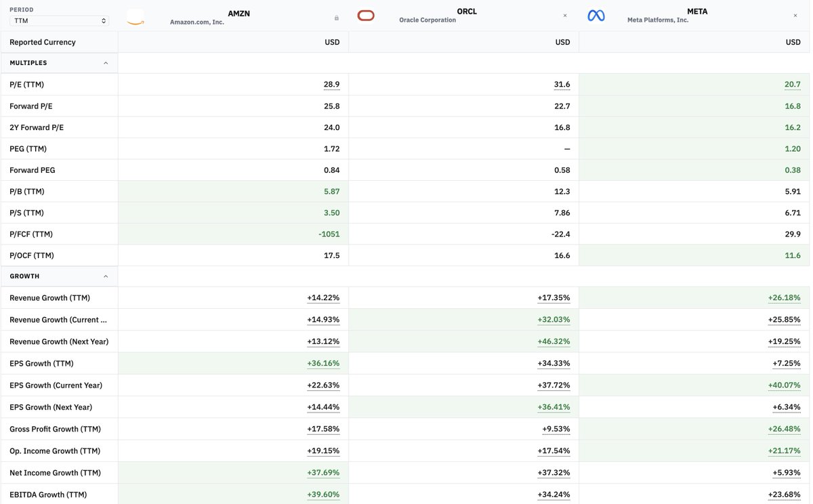The width and height of the screenshot is (813, 504).
Task: Select the Forward PEG row label
Action: click(33, 170)
